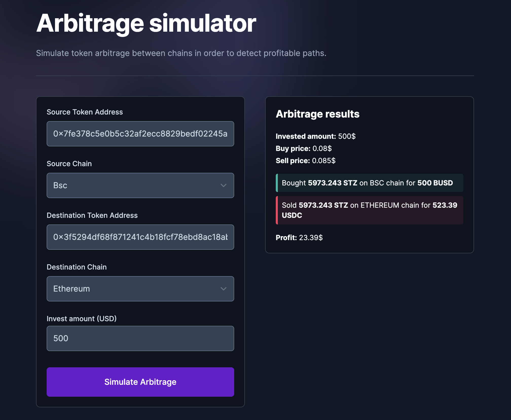Click the Simulate Arbitrage button
Viewport: 511px width, 420px height.
140,382
